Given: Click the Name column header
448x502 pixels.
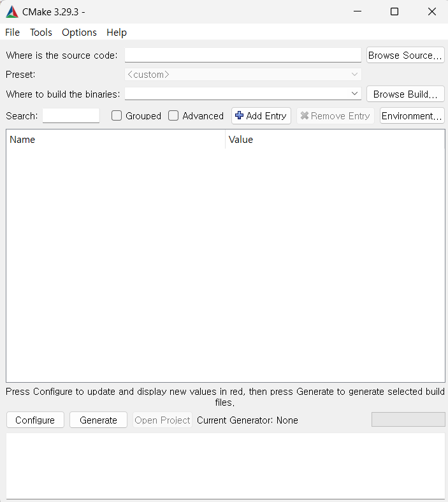Looking at the screenshot, I should 116,139.
